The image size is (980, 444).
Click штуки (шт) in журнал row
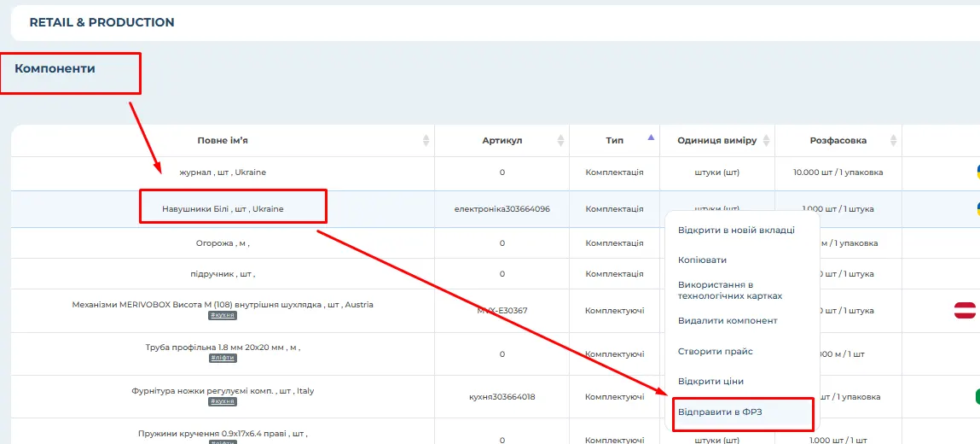[716, 172]
